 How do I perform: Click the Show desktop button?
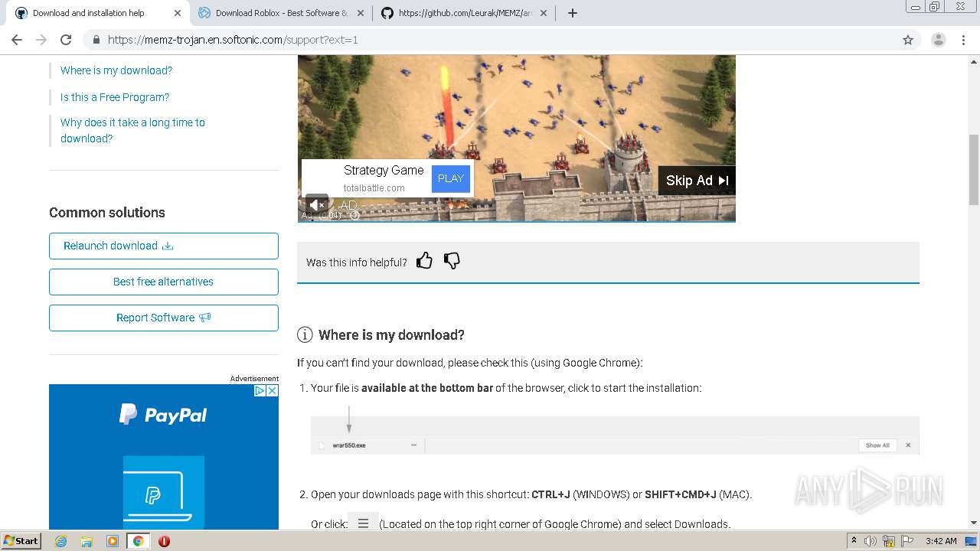tap(972, 541)
